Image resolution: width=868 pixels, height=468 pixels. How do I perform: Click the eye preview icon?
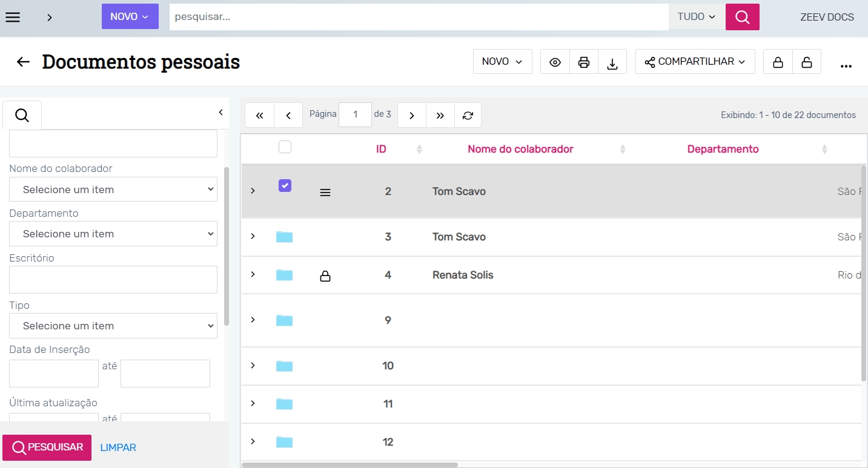click(555, 62)
